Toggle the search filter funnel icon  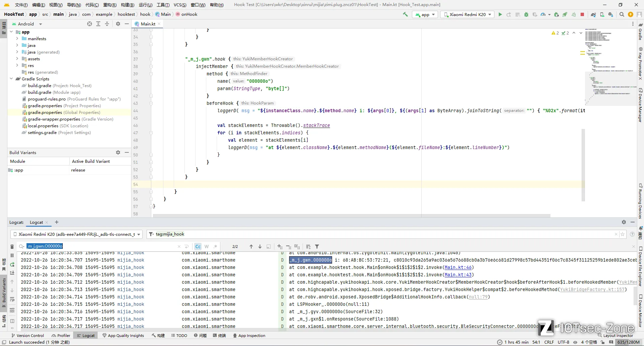click(317, 247)
